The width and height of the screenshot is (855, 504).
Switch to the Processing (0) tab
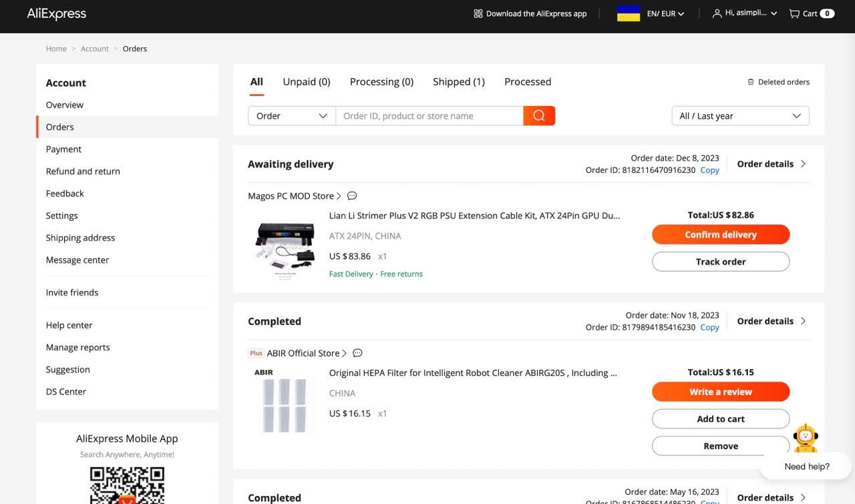381,82
